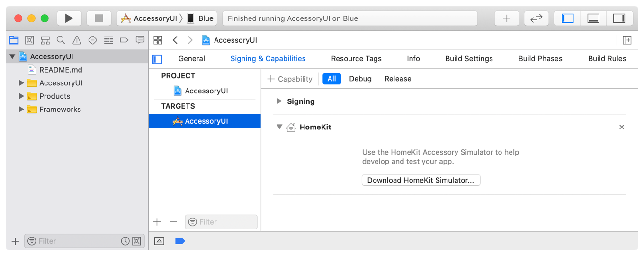Show the Find navigator magnifier icon
644x256 pixels.
click(x=61, y=40)
